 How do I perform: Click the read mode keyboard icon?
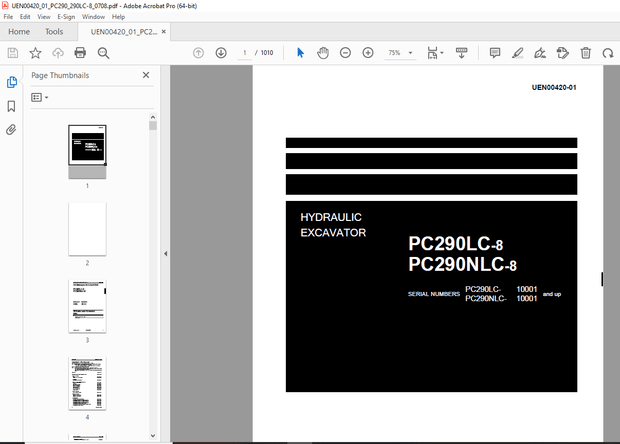pos(461,53)
